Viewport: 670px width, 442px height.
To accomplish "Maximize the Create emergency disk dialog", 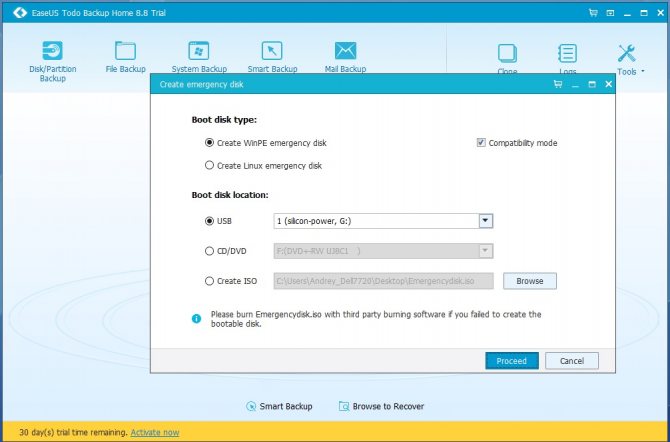I will 592,84.
